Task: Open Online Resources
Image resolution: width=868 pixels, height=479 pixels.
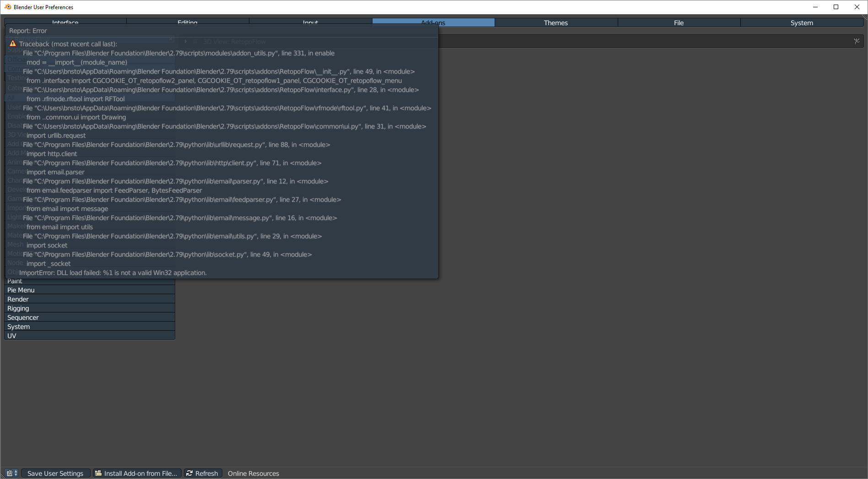Action: (x=253, y=473)
